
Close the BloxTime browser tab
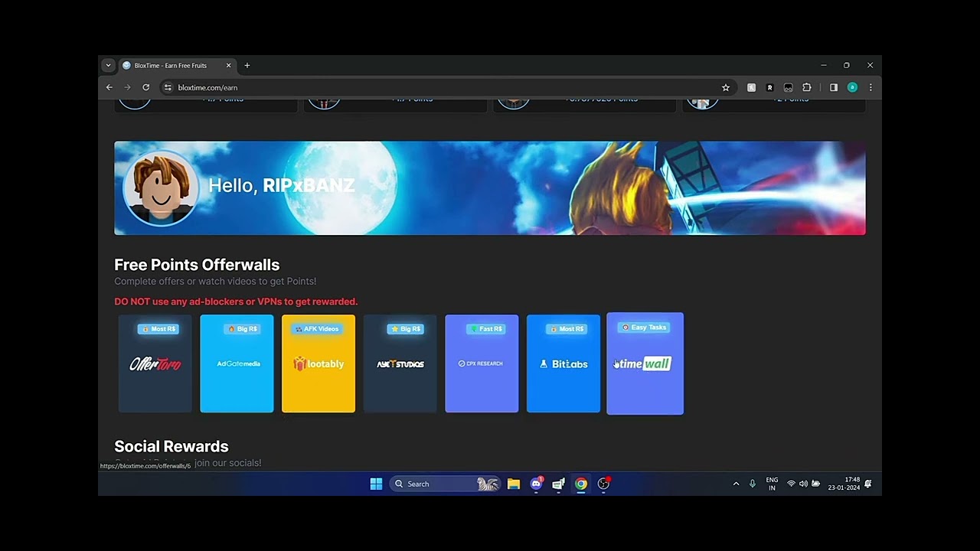(x=228, y=65)
